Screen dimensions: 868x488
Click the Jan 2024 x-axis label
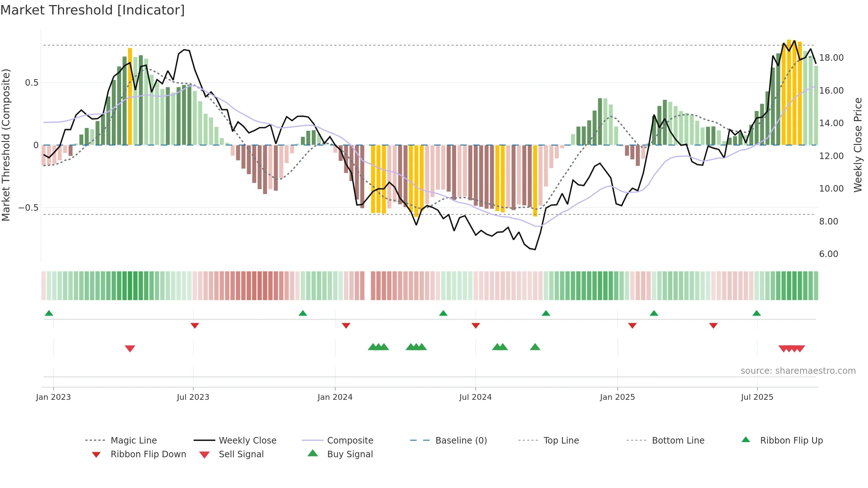click(x=335, y=397)
